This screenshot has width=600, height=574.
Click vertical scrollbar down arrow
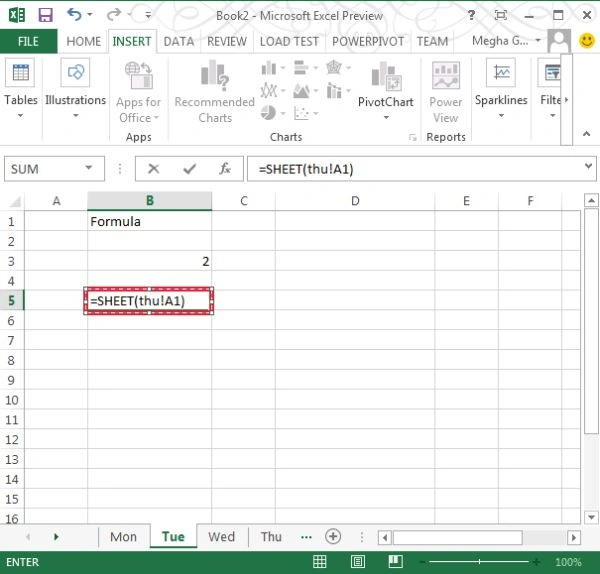pos(591,517)
